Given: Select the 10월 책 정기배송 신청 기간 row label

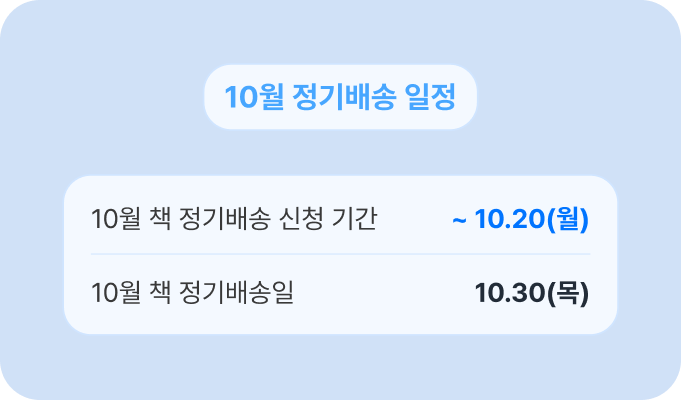Looking at the screenshot, I should point(234,218).
